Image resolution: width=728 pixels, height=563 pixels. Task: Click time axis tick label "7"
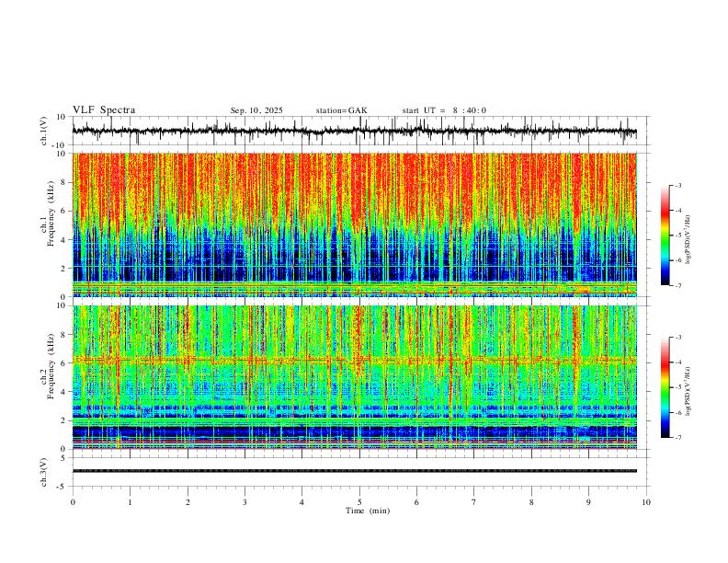coord(473,502)
